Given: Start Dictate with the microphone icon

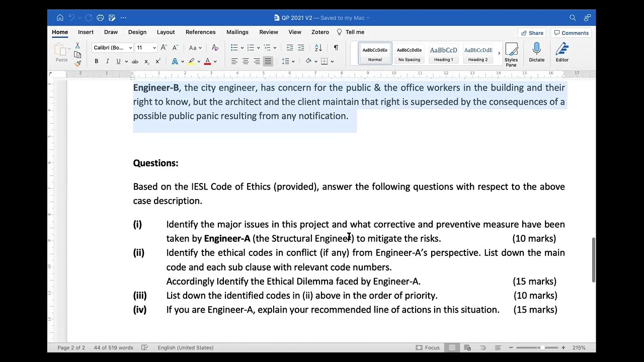Looking at the screenshot, I should click(536, 52).
